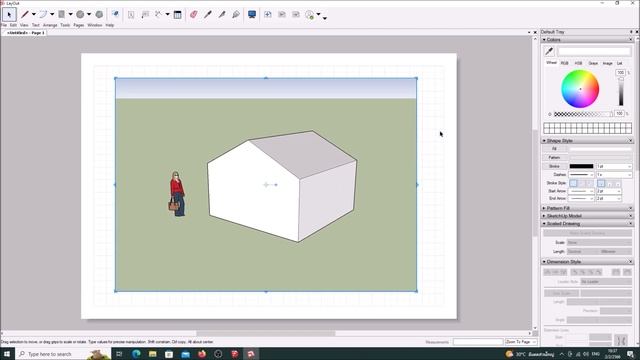Switch to Image color tab
Image resolution: width=640 pixels, height=360 pixels.
pos(607,63)
